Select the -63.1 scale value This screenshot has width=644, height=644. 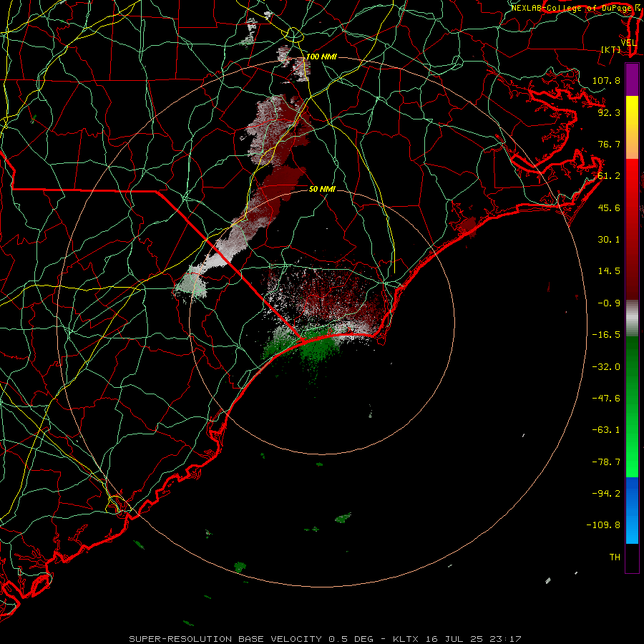(x=606, y=430)
